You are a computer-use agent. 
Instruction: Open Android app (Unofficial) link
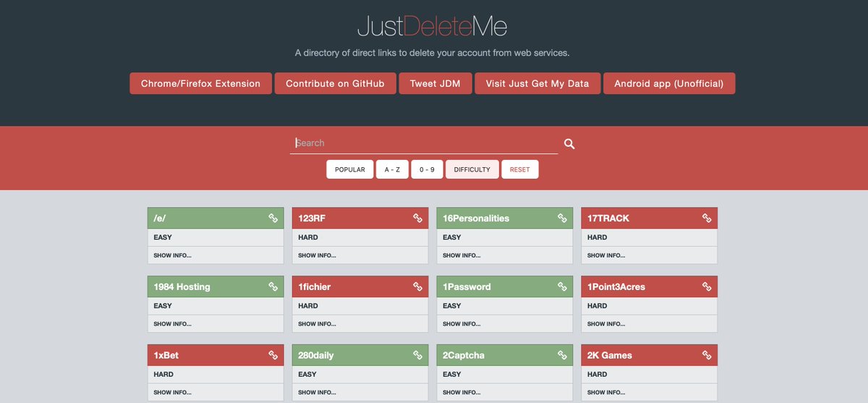[x=669, y=83]
